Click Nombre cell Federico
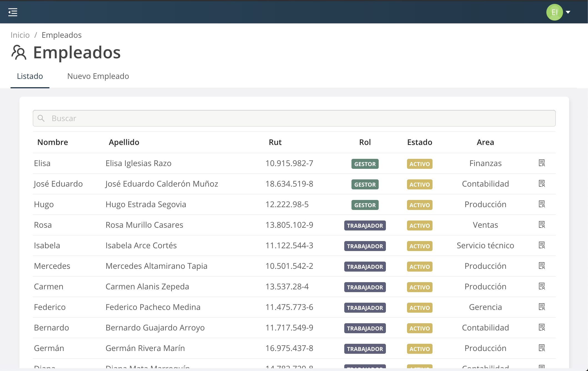This screenshot has width=588, height=371. coord(50,307)
